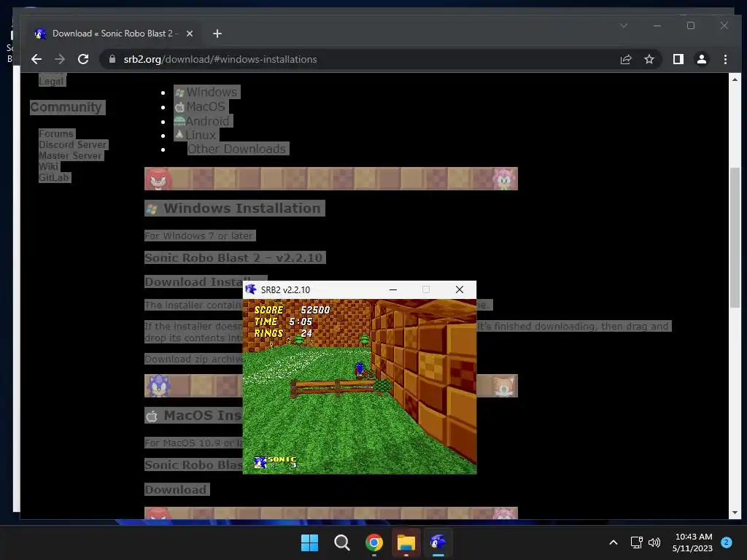747x560 pixels.
Task: View site information via the lock icon
Action: [x=112, y=59]
